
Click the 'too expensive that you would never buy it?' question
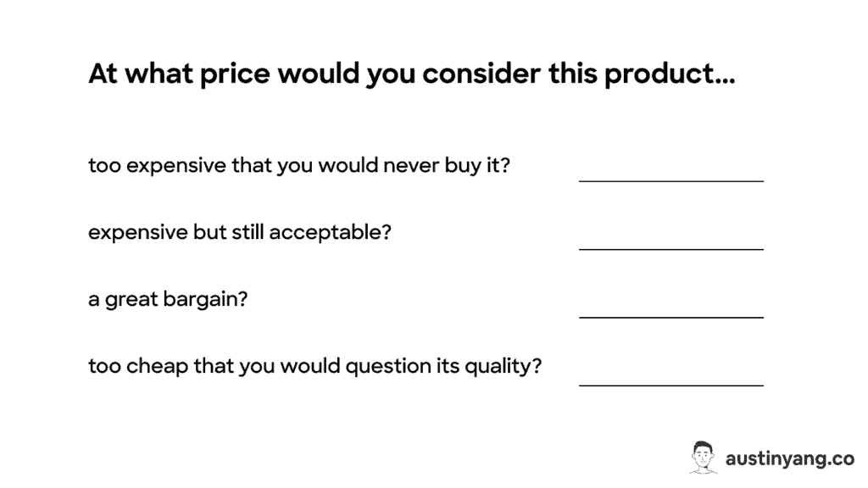pos(299,165)
